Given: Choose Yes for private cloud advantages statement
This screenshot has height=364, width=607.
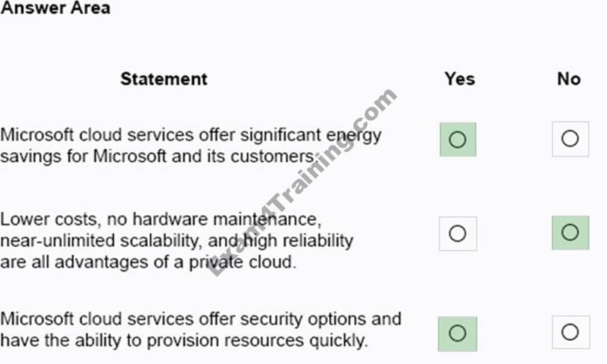Looking at the screenshot, I should click(x=458, y=233).
